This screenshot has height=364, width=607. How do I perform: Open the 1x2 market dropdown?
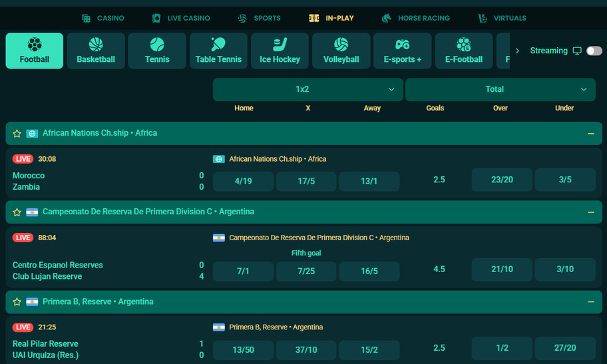307,89
